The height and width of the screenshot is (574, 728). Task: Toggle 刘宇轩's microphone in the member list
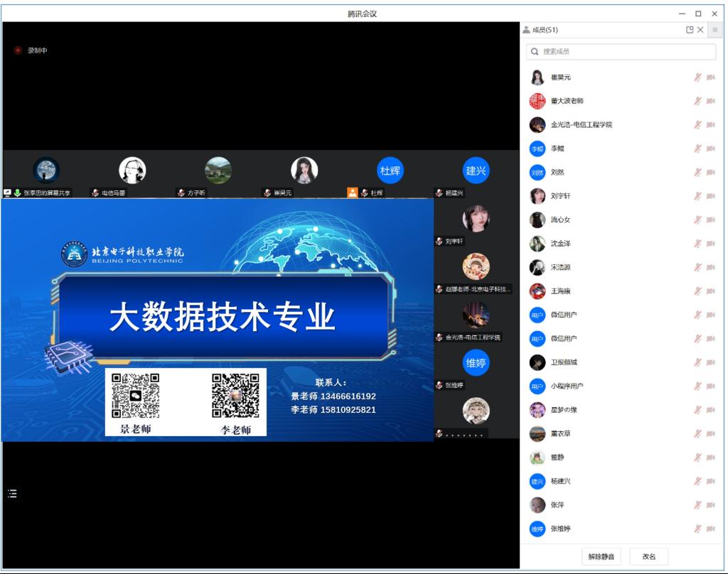[699, 196]
